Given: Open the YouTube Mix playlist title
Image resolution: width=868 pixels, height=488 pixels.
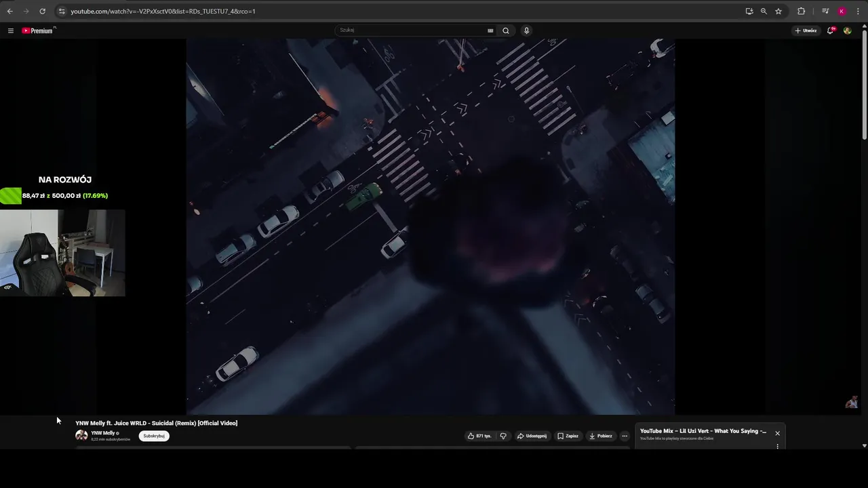Looking at the screenshot, I should [x=703, y=431].
